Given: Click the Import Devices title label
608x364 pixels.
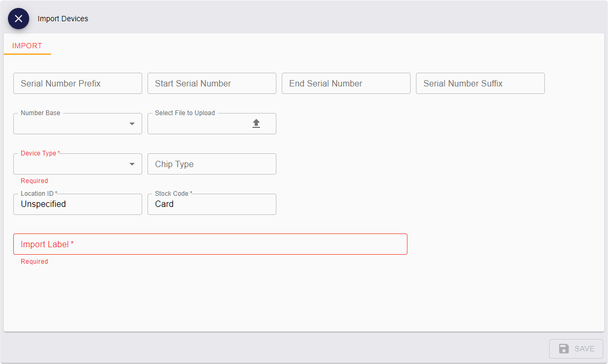Looking at the screenshot, I should (63, 19).
